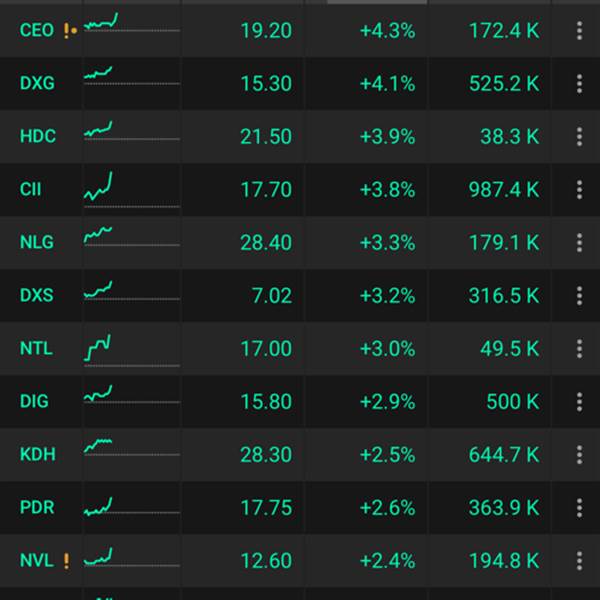
Task: Click the orange alert icon beside NVL
Action: click(66, 560)
